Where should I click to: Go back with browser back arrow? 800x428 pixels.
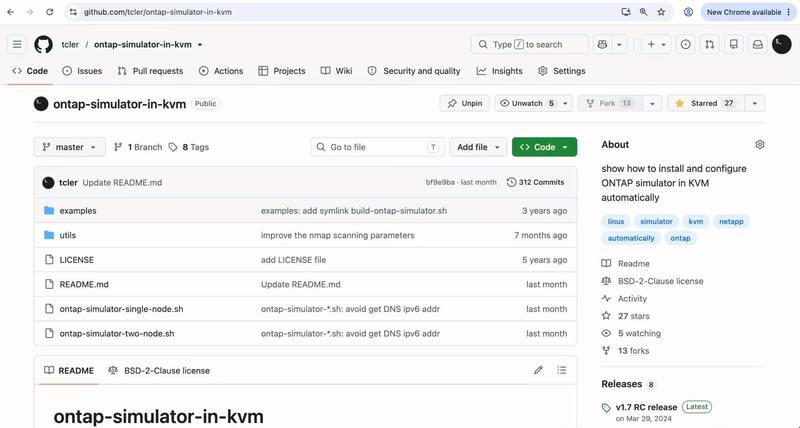coord(11,12)
